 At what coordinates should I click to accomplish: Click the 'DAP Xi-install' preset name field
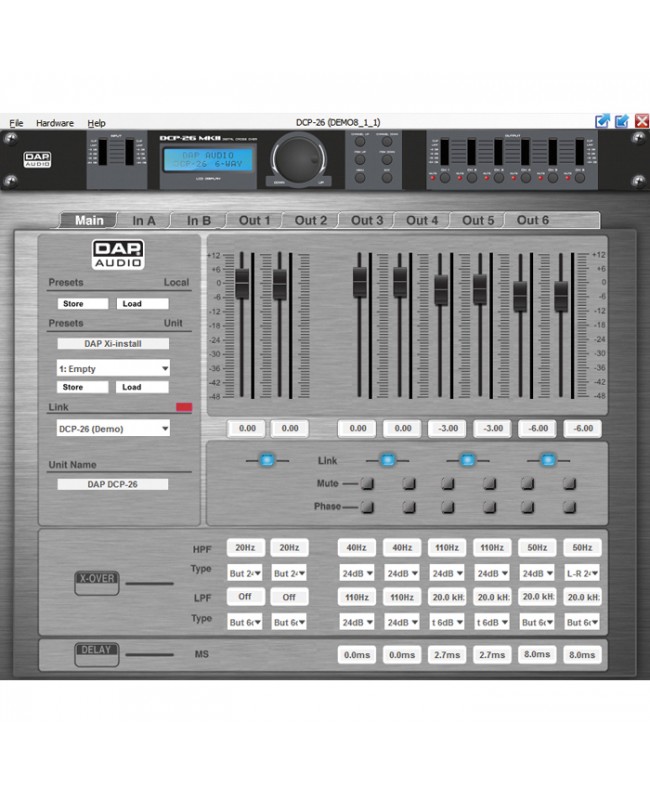tap(113, 344)
